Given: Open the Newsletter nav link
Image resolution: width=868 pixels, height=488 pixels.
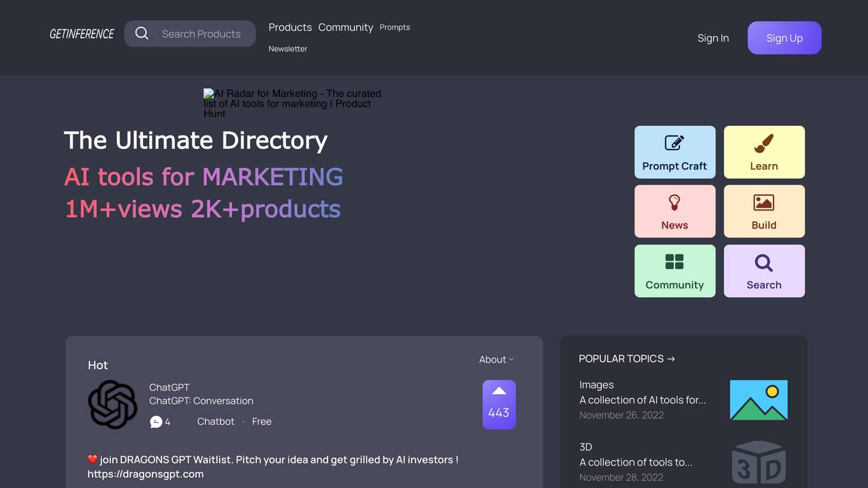Looking at the screenshot, I should click(288, 49).
